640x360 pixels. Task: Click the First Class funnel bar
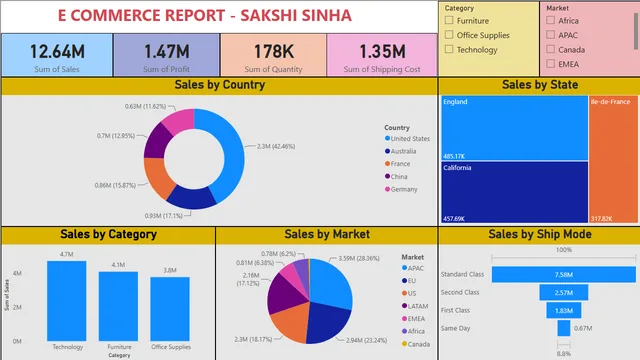point(564,310)
